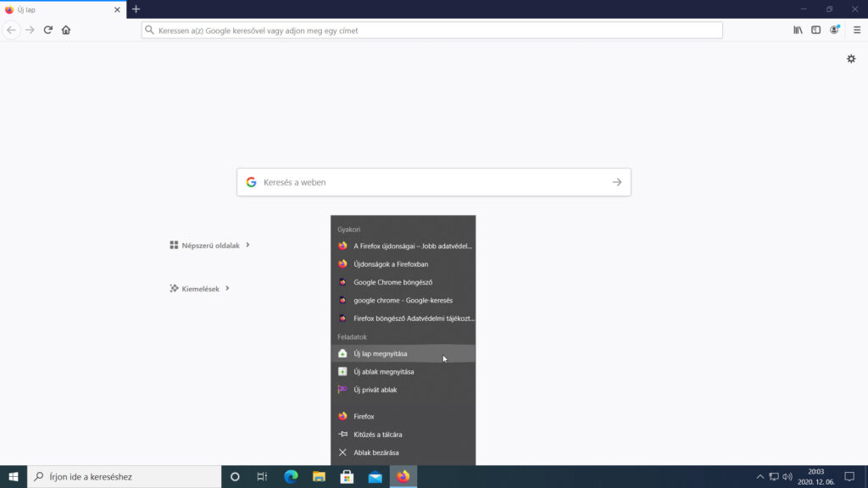Click the forward navigation arrow
This screenshot has width=868, height=488.
(x=30, y=30)
